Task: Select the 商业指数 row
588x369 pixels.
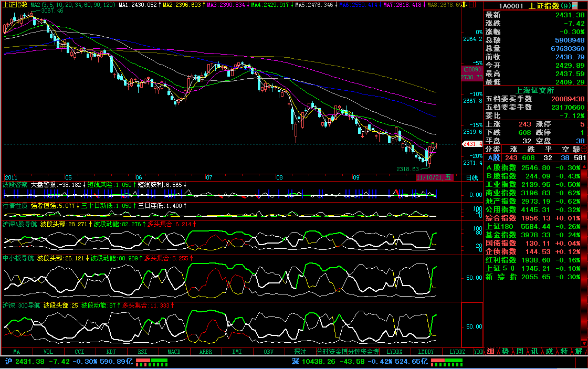Action: coord(533,193)
